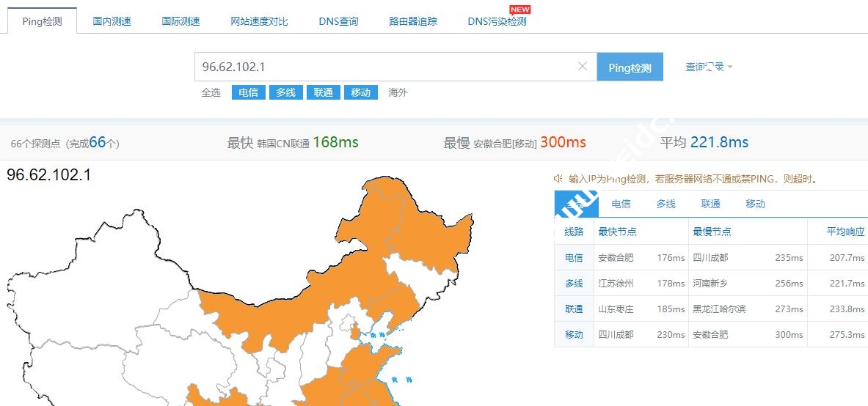Viewport: 868px width, 406px height.
Task: Click the 多线 row label in table
Action: click(x=574, y=283)
